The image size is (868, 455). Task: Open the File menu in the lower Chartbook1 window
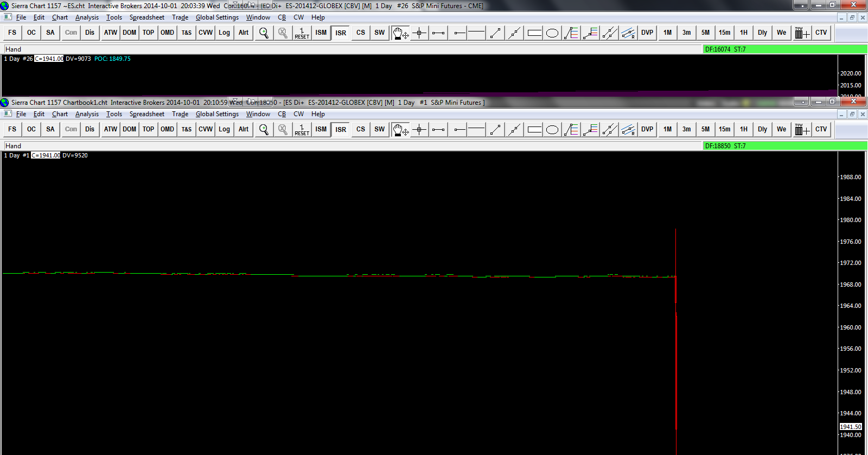coord(21,114)
